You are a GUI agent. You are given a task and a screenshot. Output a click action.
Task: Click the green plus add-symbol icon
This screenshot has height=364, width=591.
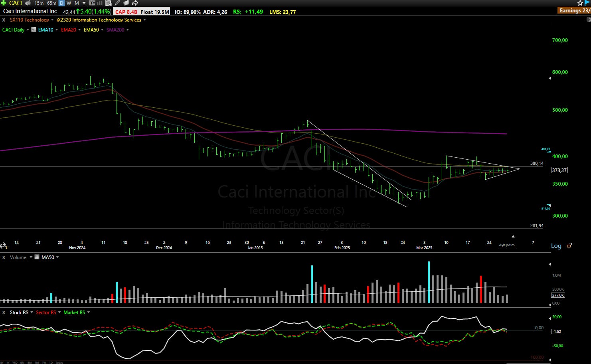point(4,3)
